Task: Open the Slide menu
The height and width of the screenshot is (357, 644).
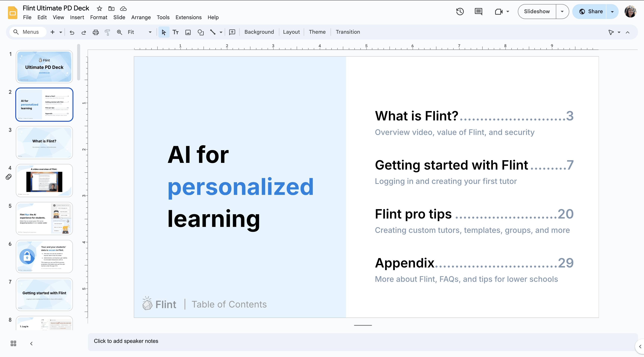Action: [x=119, y=17]
